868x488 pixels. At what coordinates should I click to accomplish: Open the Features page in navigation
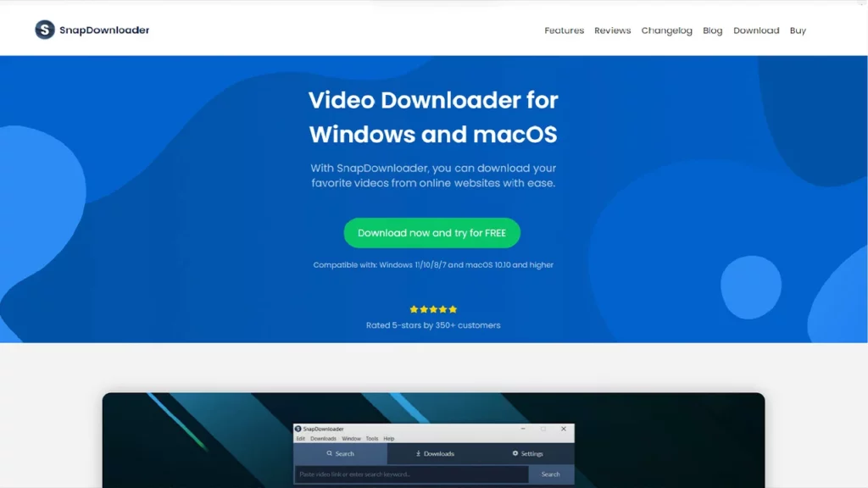564,30
